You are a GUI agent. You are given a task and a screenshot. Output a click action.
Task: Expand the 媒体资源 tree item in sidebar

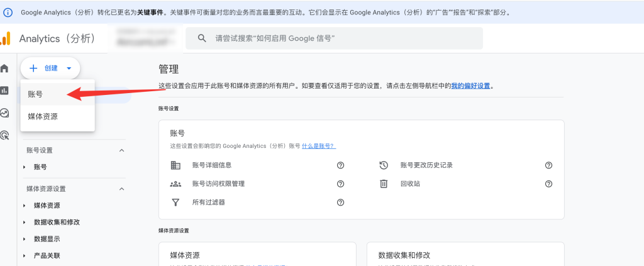(25, 205)
